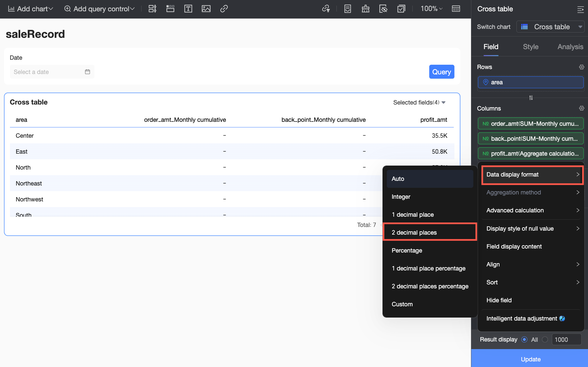Screen dimensions: 588x367
Task: Click the link icon in toolbar
Action: (x=224, y=9)
